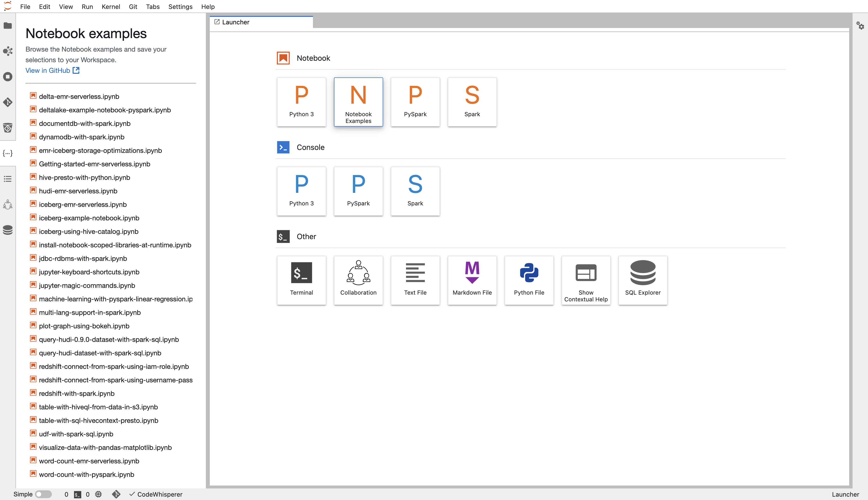Open the Amazon S3 bucket sidebar icon
This screenshot has width=868, height=500.
click(7, 128)
